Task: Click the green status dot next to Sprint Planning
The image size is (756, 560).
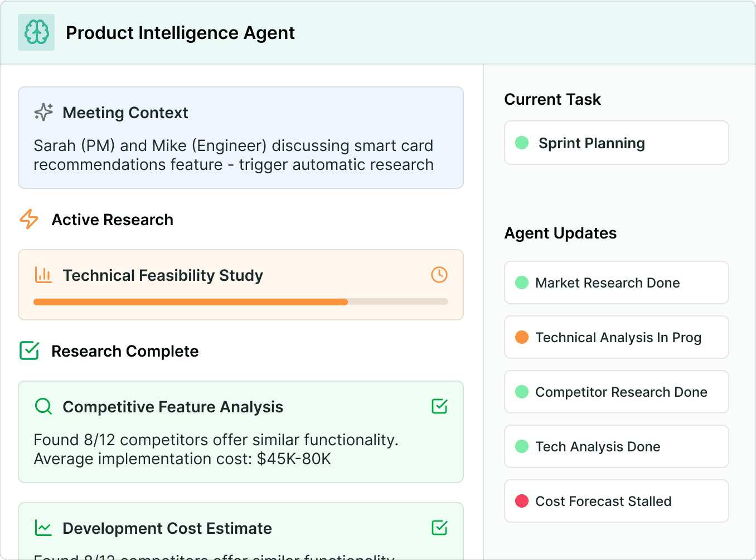Action: (x=522, y=143)
